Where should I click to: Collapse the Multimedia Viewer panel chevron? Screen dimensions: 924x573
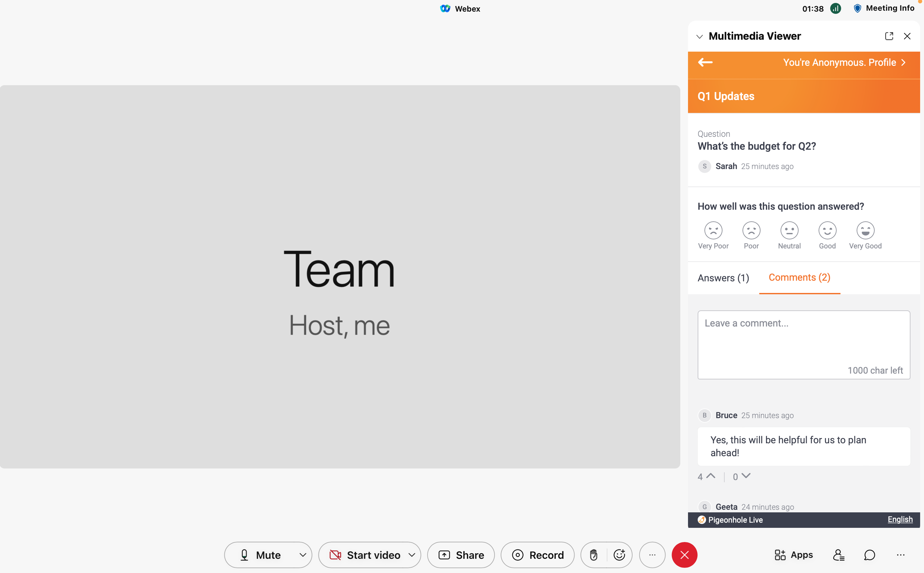[x=699, y=36]
